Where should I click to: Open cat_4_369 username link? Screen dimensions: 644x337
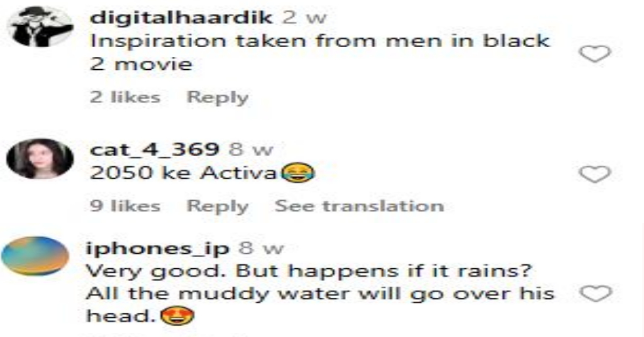(x=155, y=149)
